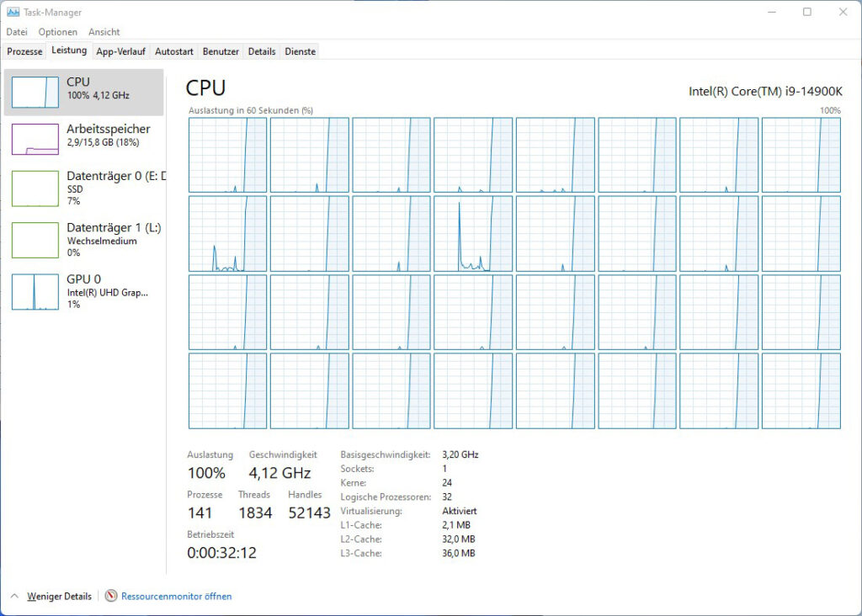Viewport: 862px width, 616px height.
Task: Click the Ressourcenmonitor icon near the status bar
Action: 110,596
